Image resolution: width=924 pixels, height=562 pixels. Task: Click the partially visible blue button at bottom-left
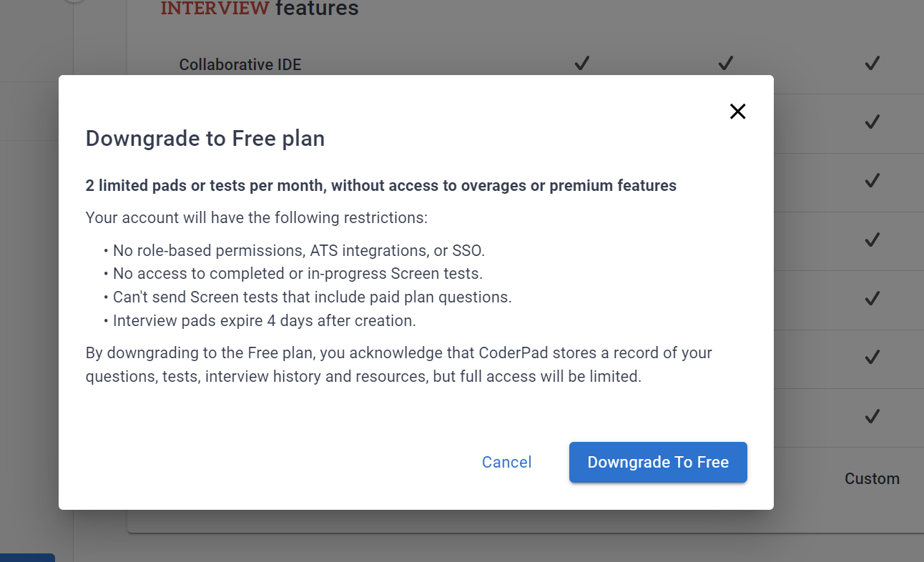(27, 558)
